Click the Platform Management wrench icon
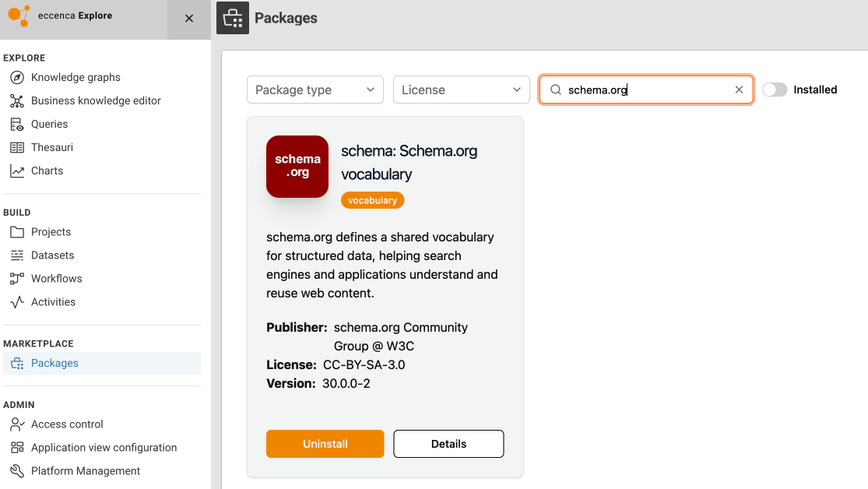Image resolution: width=868 pixels, height=489 pixels. [x=17, y=471]
